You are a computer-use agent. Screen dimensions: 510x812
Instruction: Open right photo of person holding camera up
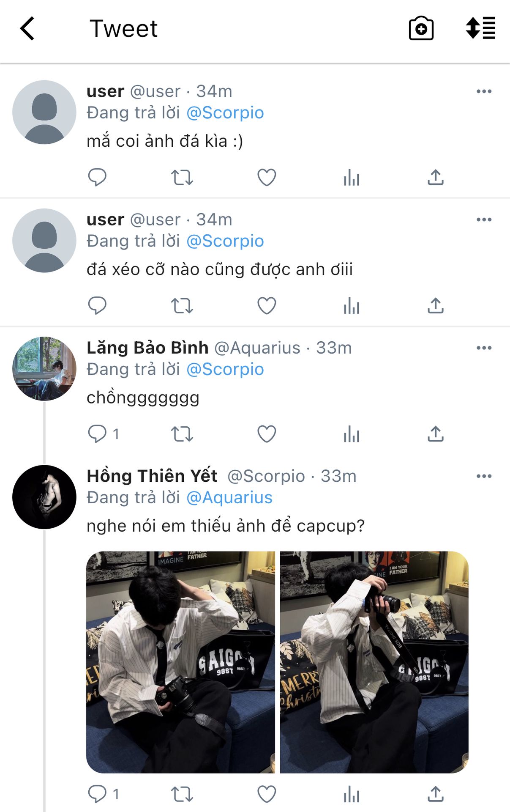point(374,662)
